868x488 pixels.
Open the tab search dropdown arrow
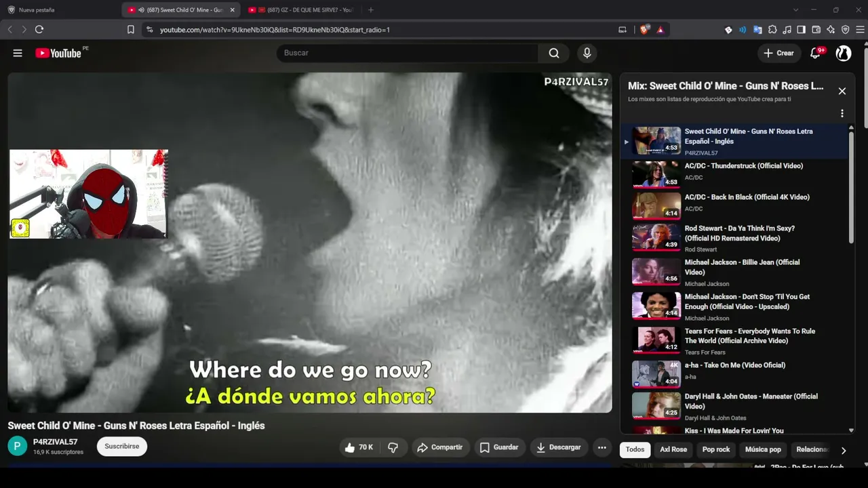click(795, 10)
